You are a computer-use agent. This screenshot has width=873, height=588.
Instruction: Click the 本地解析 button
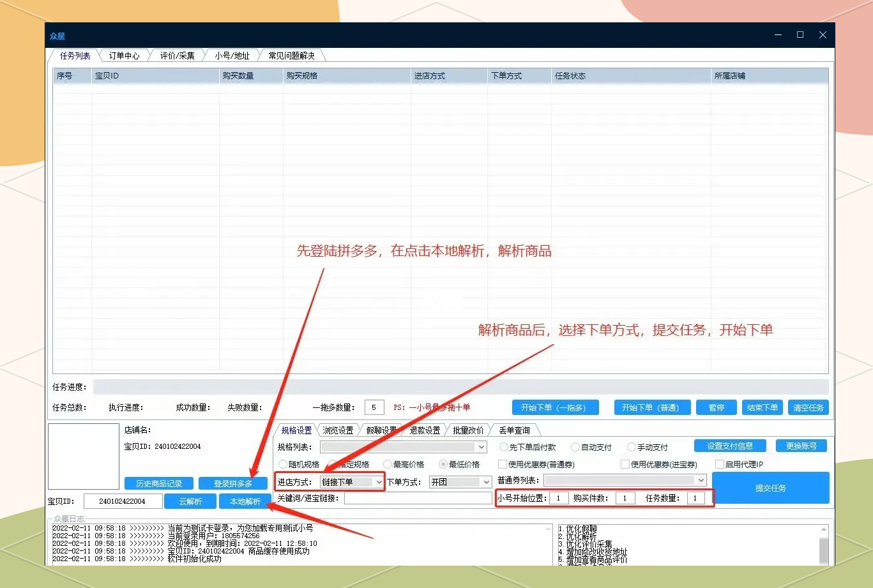click(245, 501)
